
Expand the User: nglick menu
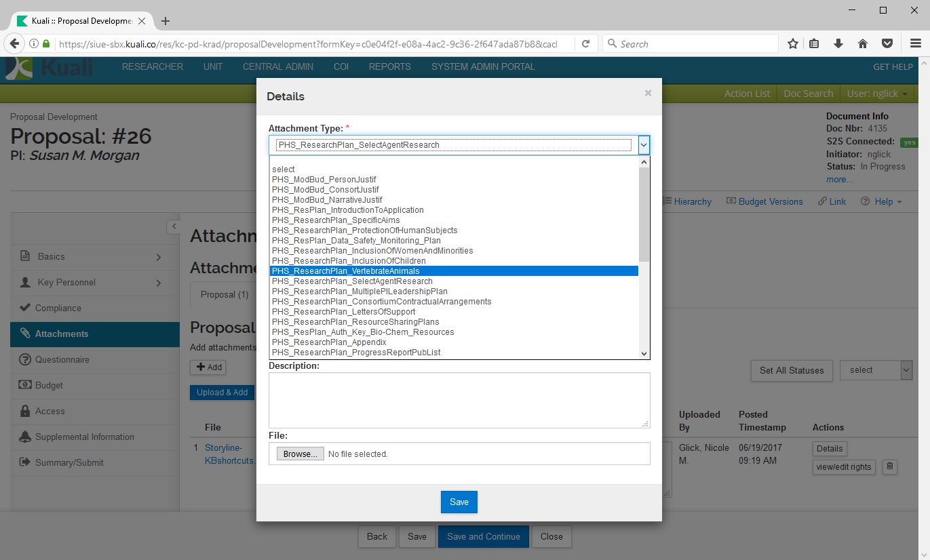click(877, 94)
